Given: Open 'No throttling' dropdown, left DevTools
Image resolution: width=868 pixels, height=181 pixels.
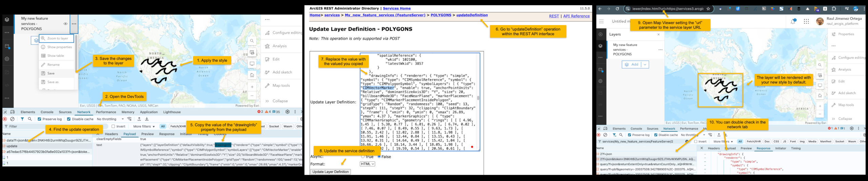Looking at the screenshot, I should [110, 119].
